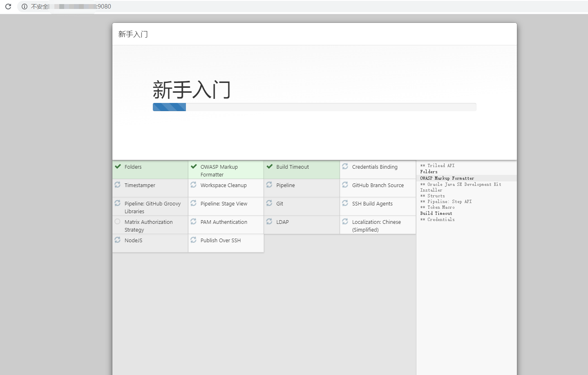Click the SSH Build Agents label
Viewport: 588px width, 375px height.
point(372,204)
